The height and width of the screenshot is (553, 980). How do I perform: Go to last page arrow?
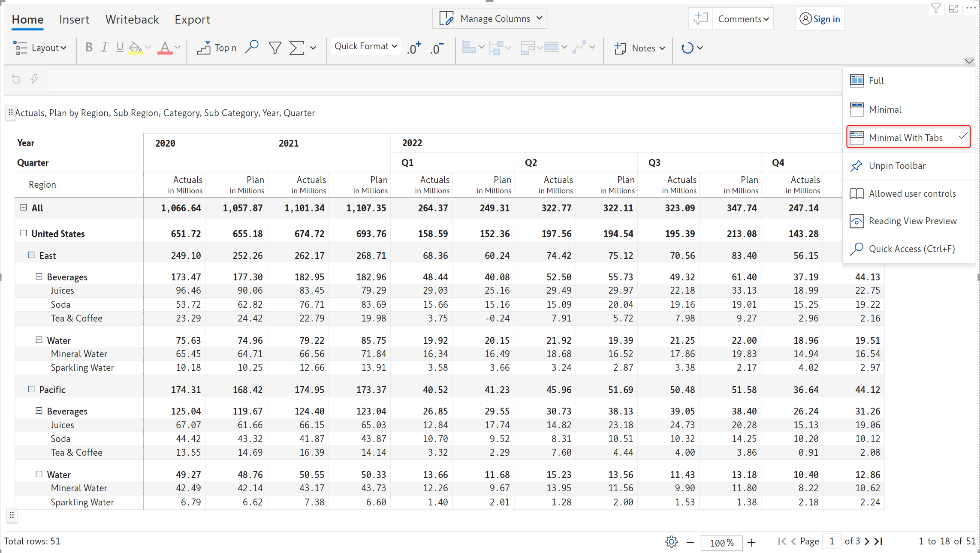pos(879,541)
